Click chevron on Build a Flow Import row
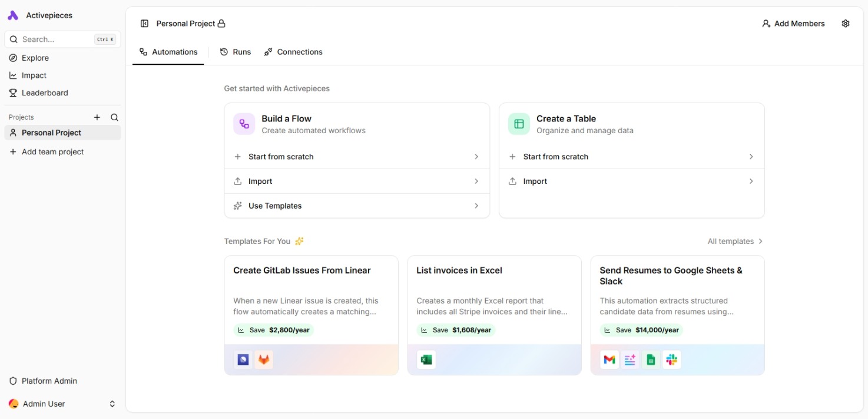 coord(476,182)
